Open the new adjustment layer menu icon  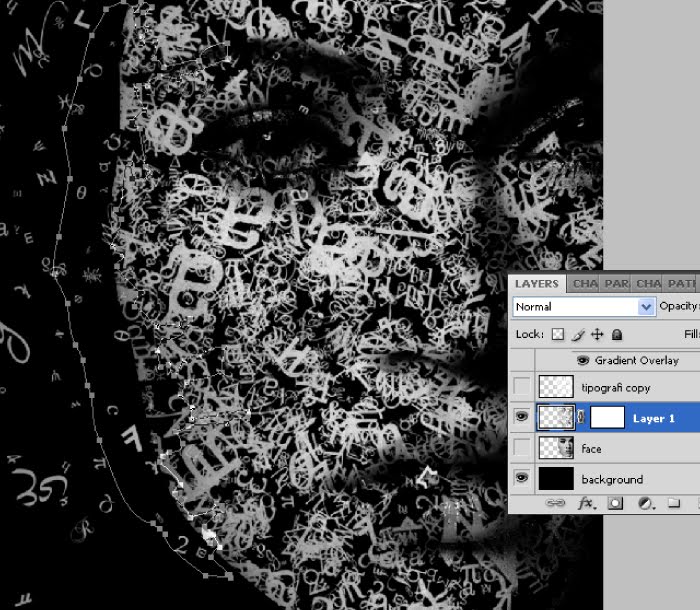pos(646,504)
